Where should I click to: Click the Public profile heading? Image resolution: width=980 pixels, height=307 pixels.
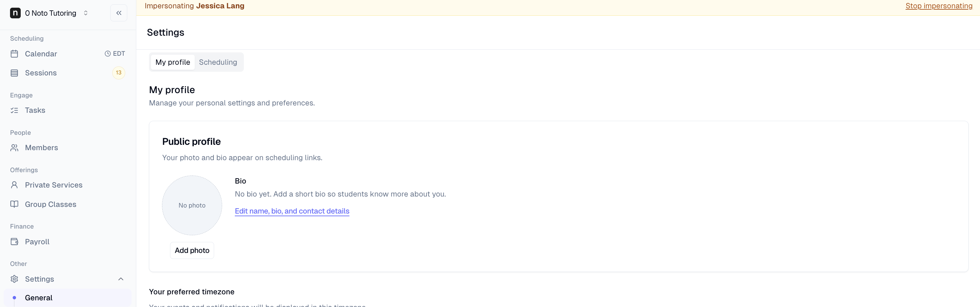pos(191,141)
